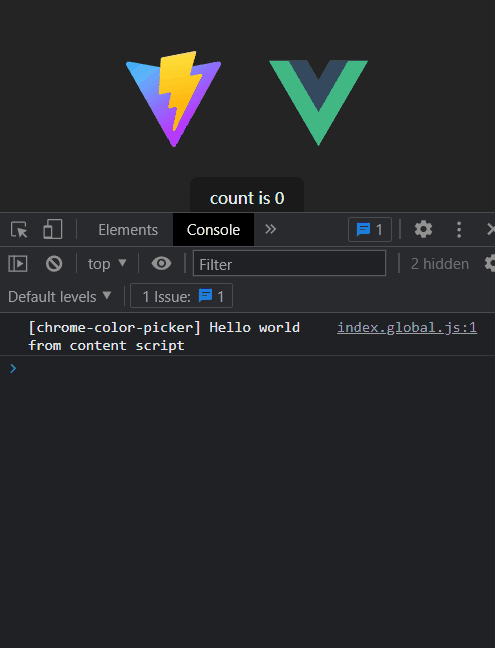Show the console sidebar
The image size is (495, 648).
tap(18, 264)
